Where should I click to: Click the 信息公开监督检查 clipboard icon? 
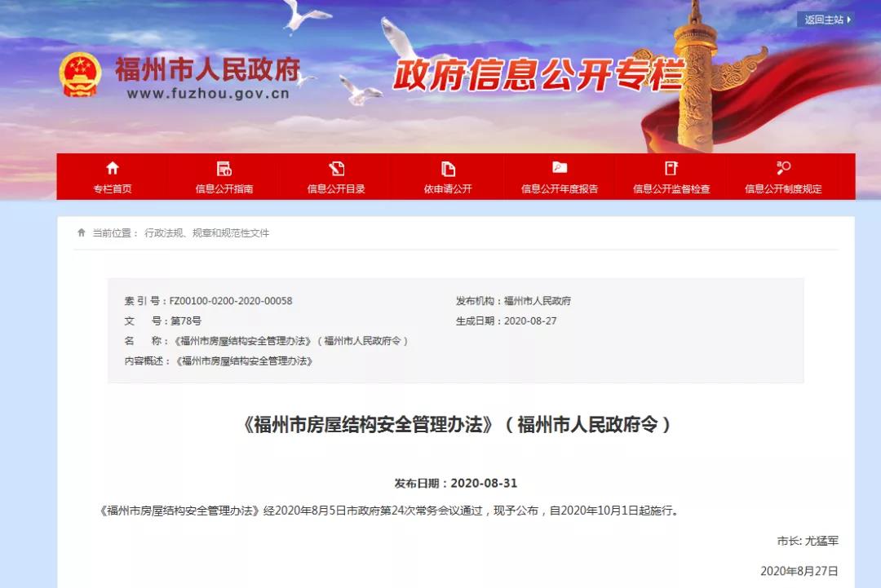point(671,168)
